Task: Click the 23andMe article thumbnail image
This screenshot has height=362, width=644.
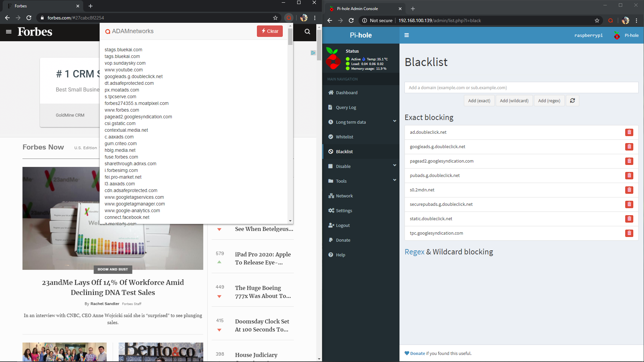Action: (113, 218)
